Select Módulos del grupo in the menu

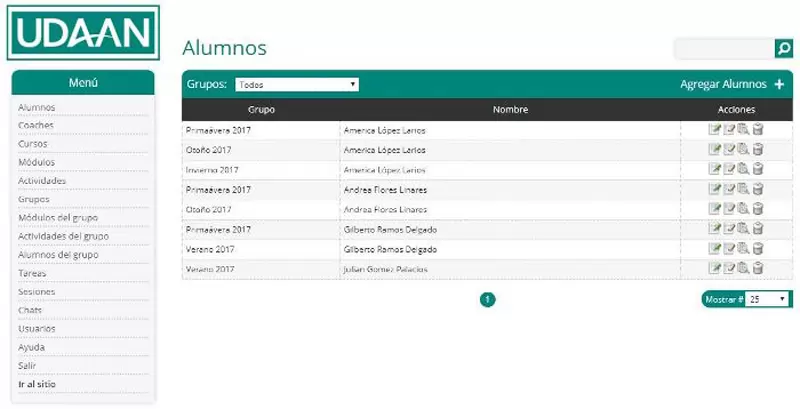click(x=58, y=218)
